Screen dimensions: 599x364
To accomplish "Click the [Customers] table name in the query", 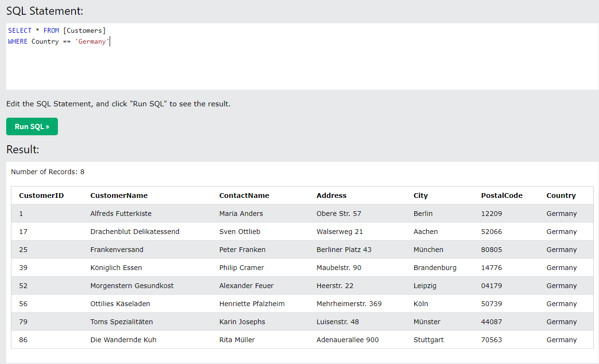I will 84,30.
